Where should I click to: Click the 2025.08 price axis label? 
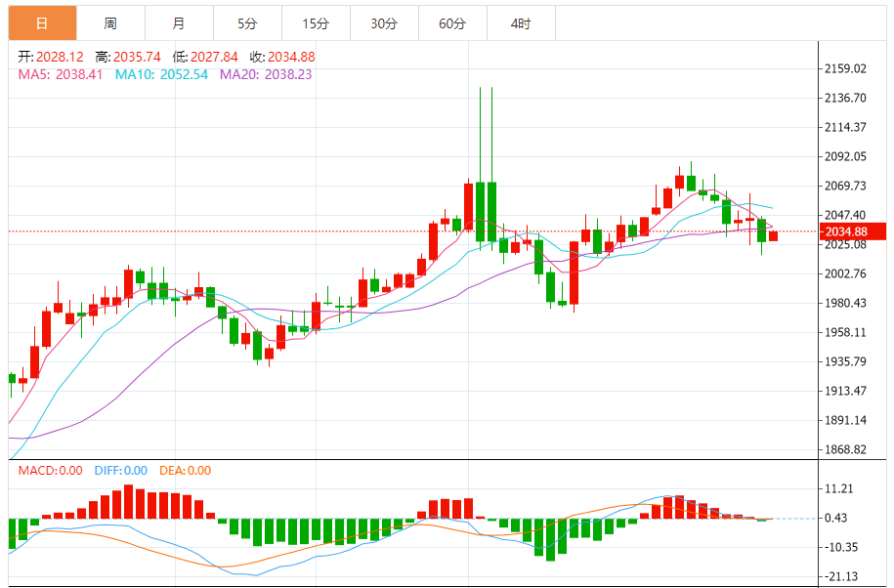point(845,245)
